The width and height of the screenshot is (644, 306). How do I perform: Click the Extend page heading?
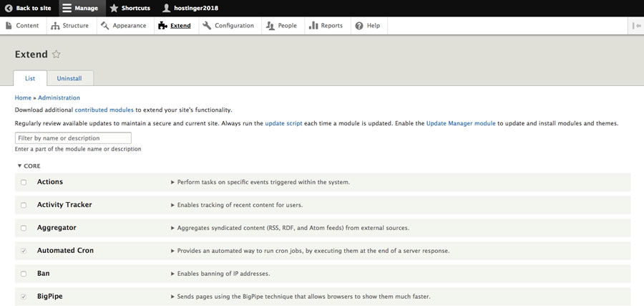click(31, 54)
